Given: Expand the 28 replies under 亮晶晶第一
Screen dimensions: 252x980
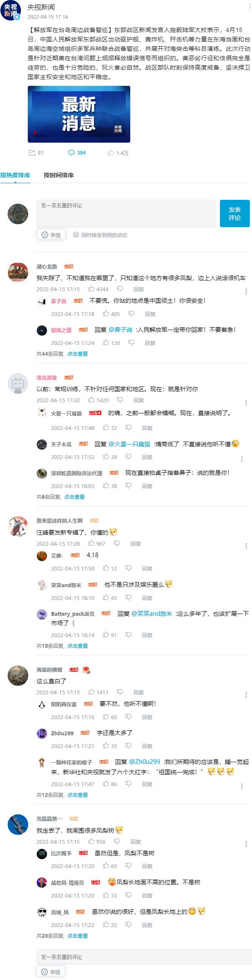Looking at the screenshot, I should coord(77,936).
